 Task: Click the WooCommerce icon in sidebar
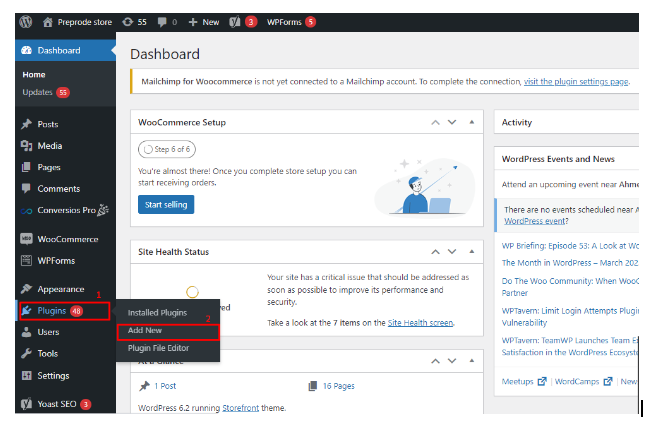[26, 239]
